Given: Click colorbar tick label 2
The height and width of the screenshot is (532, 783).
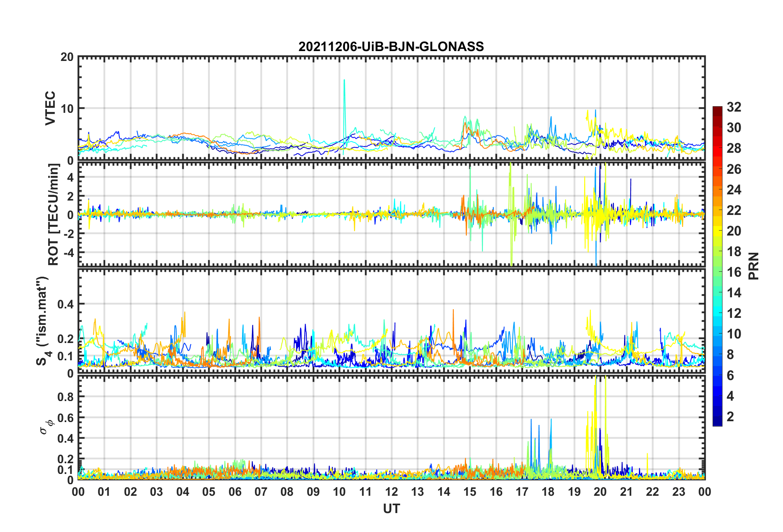Looking at the screenshot, I should tap(730, 417).
